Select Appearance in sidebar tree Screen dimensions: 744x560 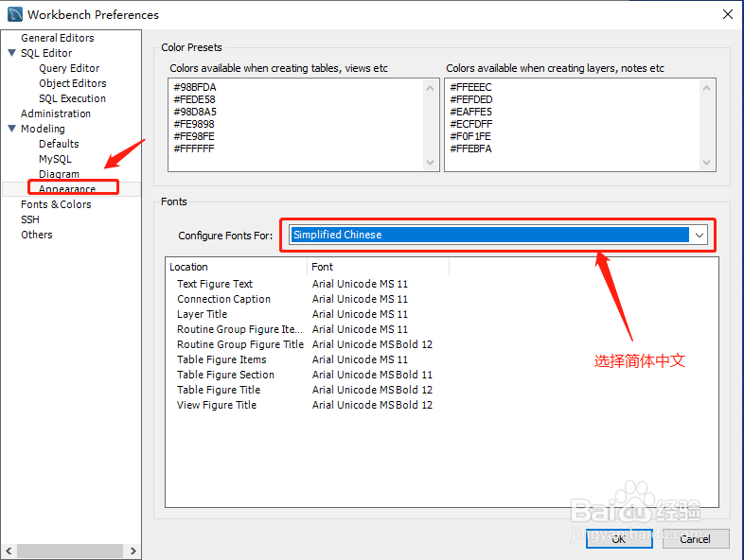point(67,189)
